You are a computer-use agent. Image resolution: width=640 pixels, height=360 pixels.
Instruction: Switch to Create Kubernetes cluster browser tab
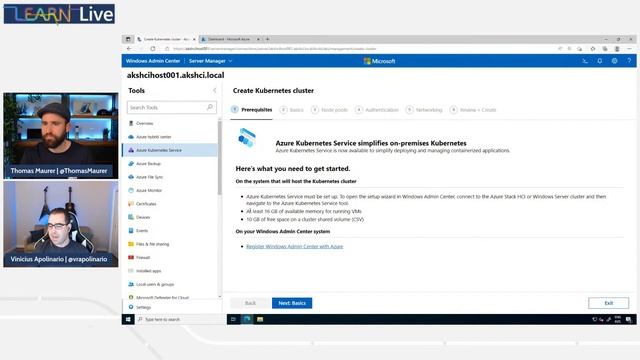[x=167, y=39]
